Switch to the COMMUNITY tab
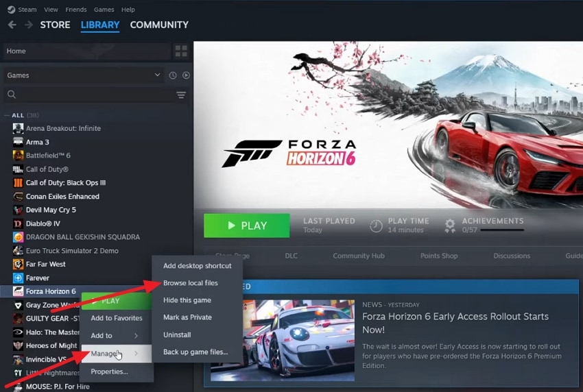Screen dimensions: 583x392 pos(159,25)
